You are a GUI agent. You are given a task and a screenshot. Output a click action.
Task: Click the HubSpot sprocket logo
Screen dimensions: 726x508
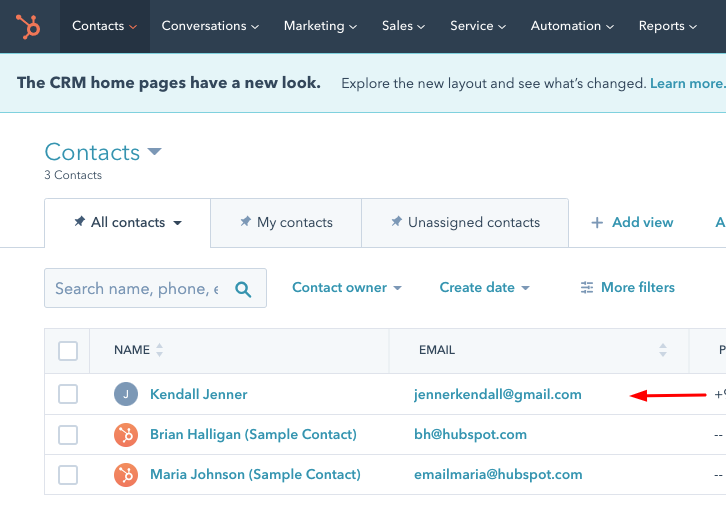point(28,26)
